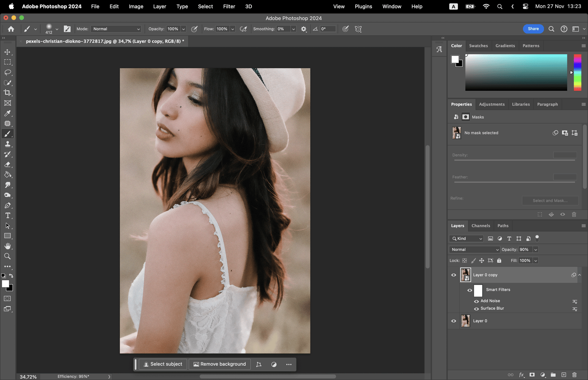The height and width of the screenshot is (380, 588).
Task: Click the Select subject button
Action: [x=163, y=364]
